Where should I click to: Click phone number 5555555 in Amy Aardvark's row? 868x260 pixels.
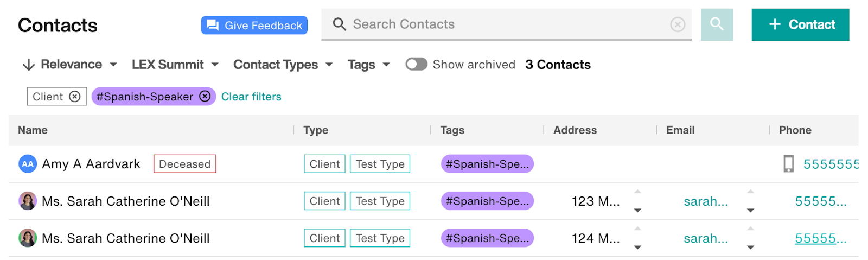coord(831,164)
